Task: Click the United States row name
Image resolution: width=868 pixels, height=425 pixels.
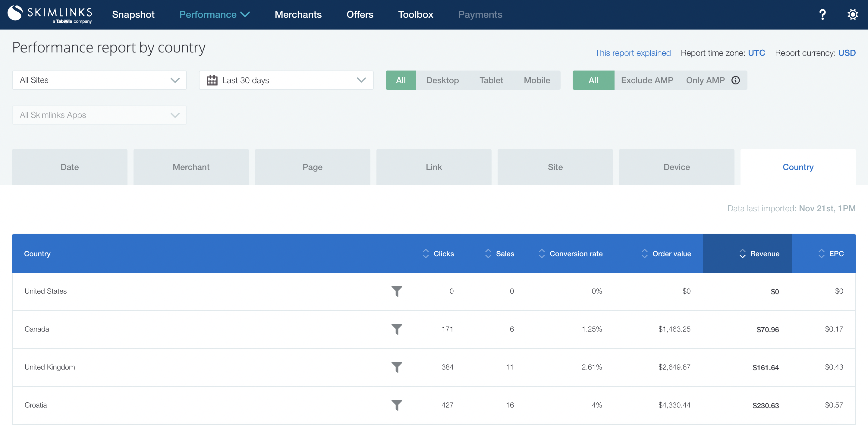Action: (x=46, y=291)
